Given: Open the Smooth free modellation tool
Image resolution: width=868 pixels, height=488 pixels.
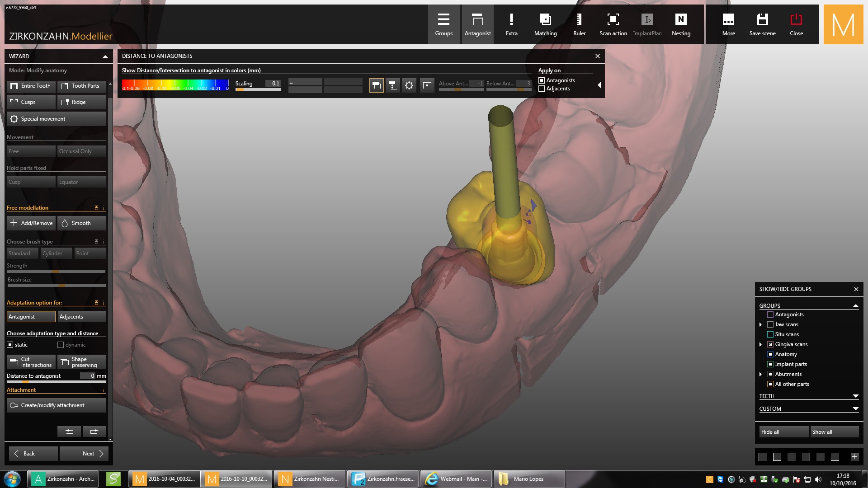Looking at the screenshot, I should click(81, 223).
